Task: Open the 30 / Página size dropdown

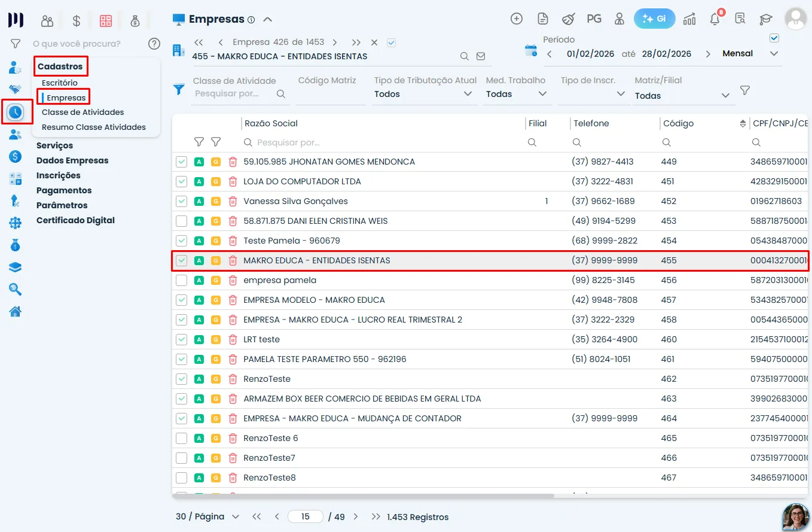Action: [207, 516]
